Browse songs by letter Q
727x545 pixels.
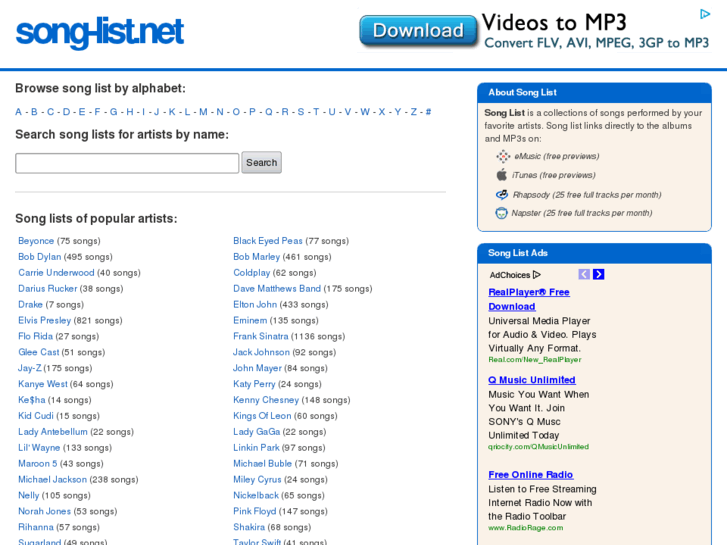pos(268,112)
